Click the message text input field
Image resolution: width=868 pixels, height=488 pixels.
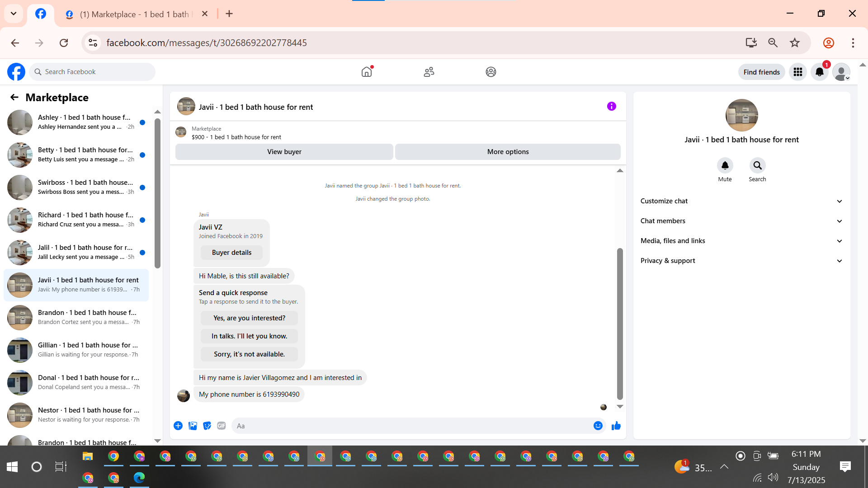(x=411, y=426)
